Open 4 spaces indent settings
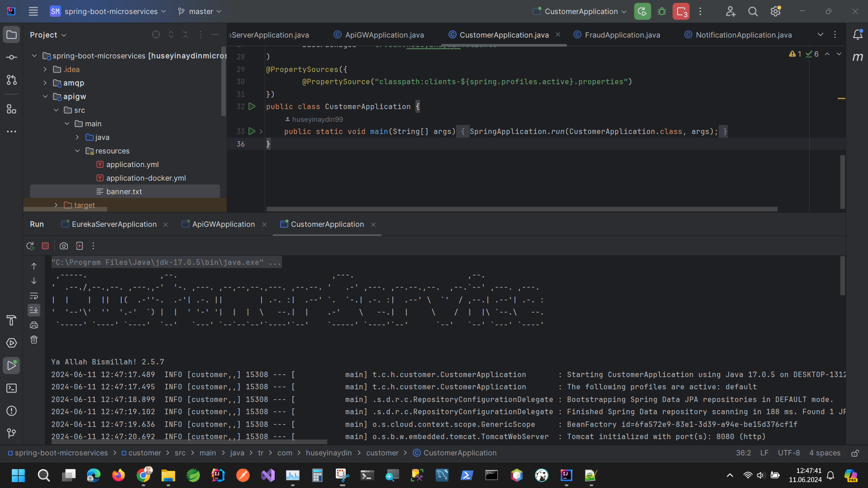 click(x=824, y=453)
